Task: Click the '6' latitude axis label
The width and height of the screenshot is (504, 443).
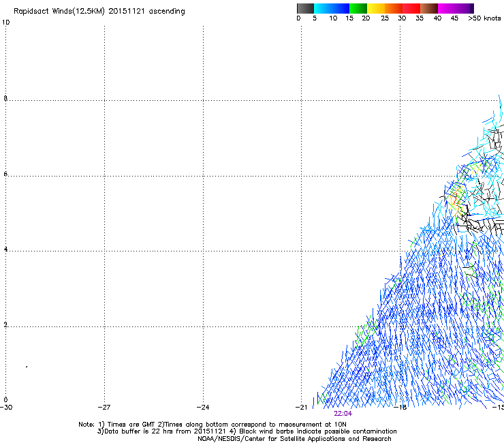Action: click(x=5, y=174)
